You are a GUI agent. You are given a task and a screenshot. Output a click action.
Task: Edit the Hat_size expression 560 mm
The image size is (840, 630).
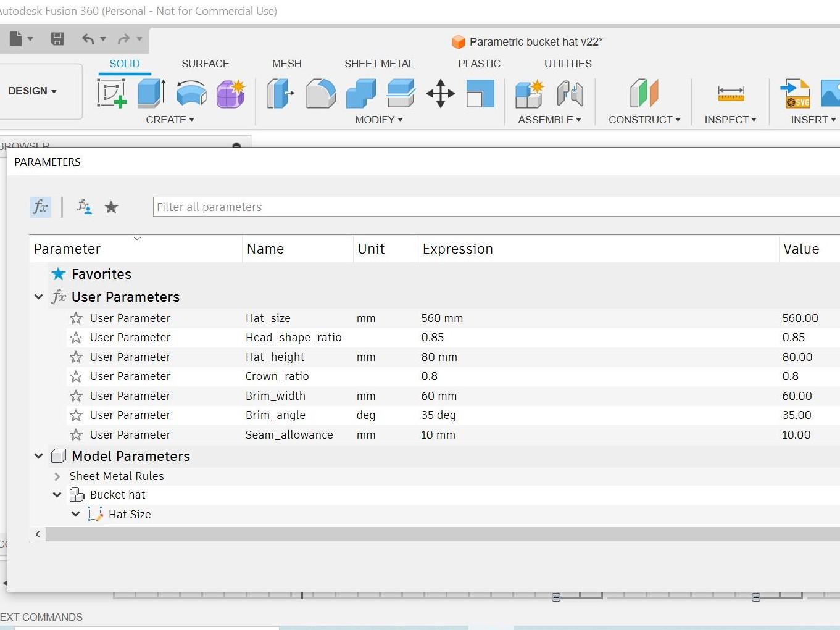(x=442, y=318)
